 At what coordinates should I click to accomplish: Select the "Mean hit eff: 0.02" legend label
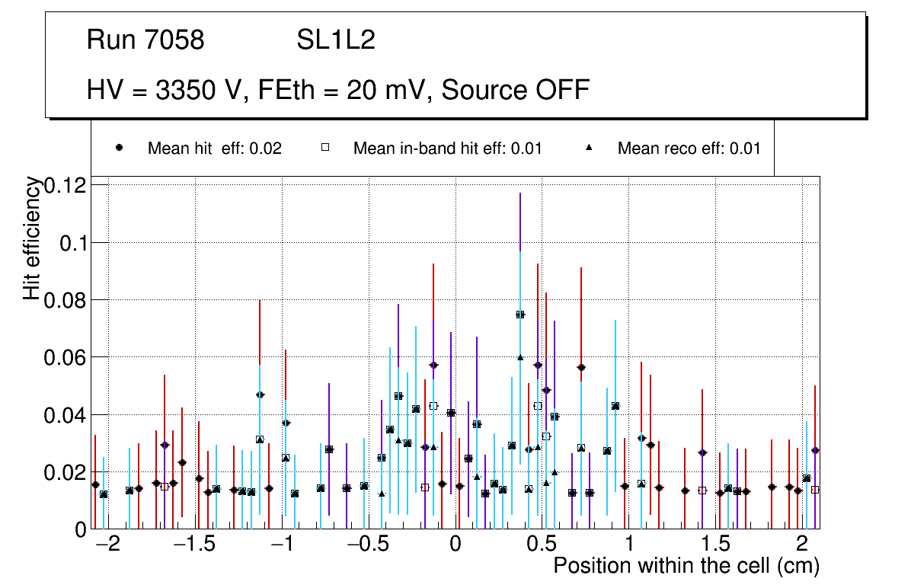[214, 149]
